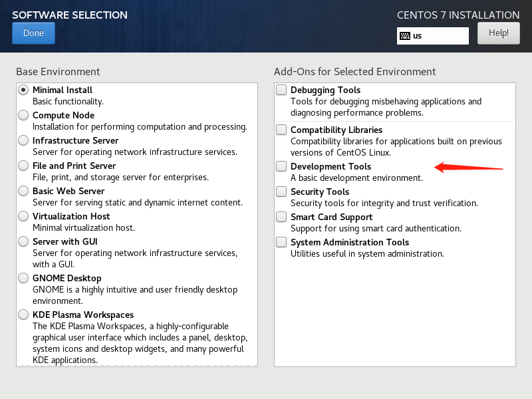Select KDE Plasma Workspaces radio button

tap(23, 315)
